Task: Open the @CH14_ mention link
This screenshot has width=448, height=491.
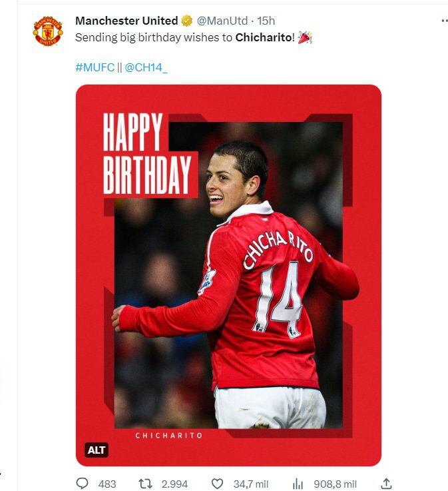Action: (146, 67)
